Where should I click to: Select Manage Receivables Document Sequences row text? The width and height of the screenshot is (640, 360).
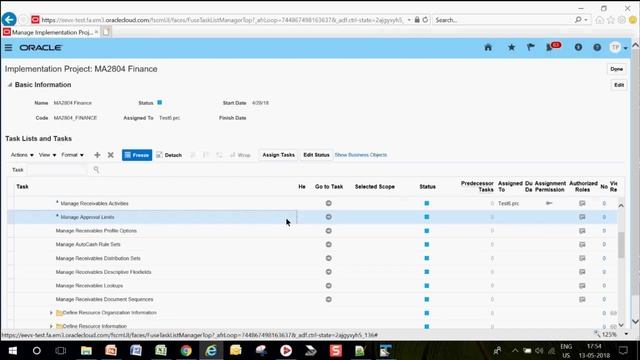(104, 299)
